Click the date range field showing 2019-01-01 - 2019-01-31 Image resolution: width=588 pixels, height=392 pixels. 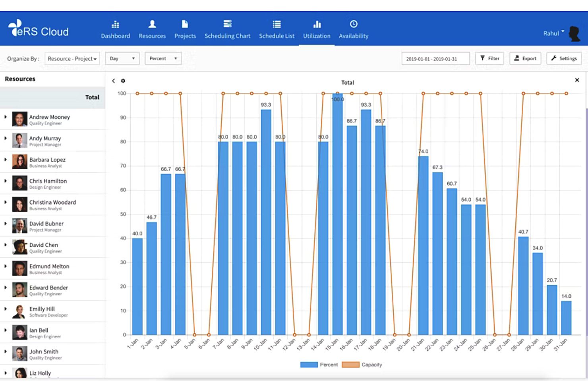pyautogui.click(x=435, y=58)
